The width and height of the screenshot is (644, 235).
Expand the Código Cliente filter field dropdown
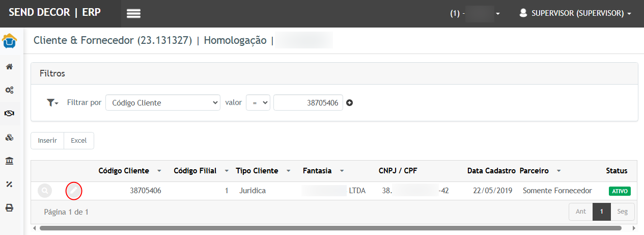162,103
